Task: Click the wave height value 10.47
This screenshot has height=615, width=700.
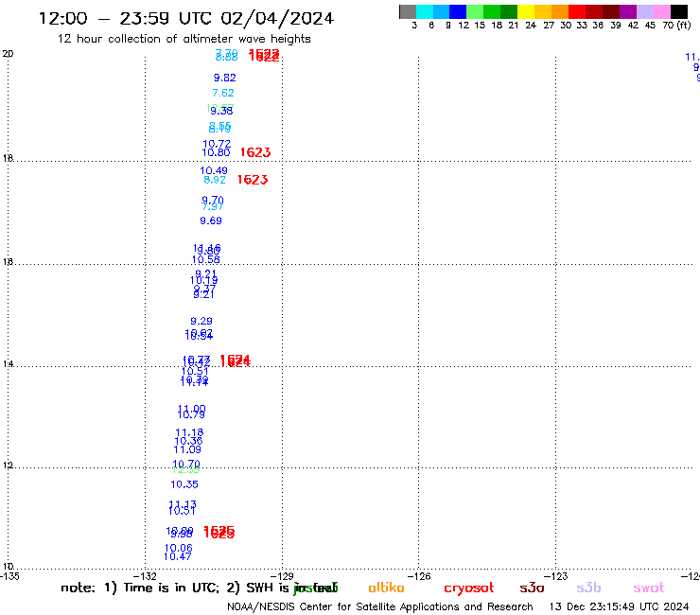Action: 177,556
